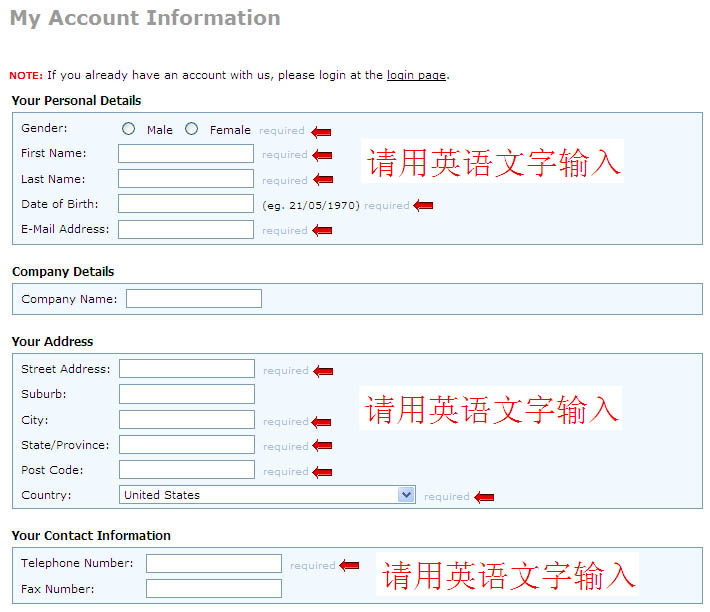This screenshot has width=710, height=612.
Task: Click the Suburb input field
Action: tap(187, 394)
